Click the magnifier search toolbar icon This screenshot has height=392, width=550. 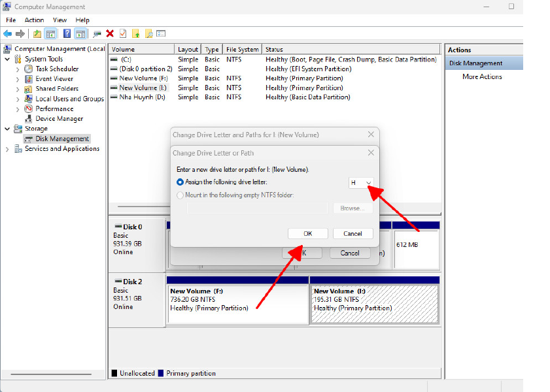(149, 33)
